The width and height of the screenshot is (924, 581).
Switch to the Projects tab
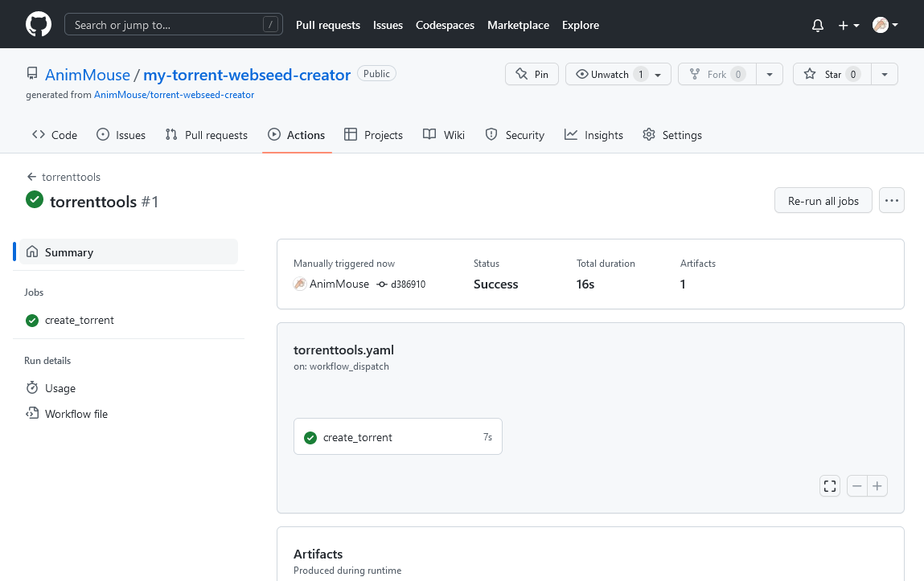(x=374, y=135)
